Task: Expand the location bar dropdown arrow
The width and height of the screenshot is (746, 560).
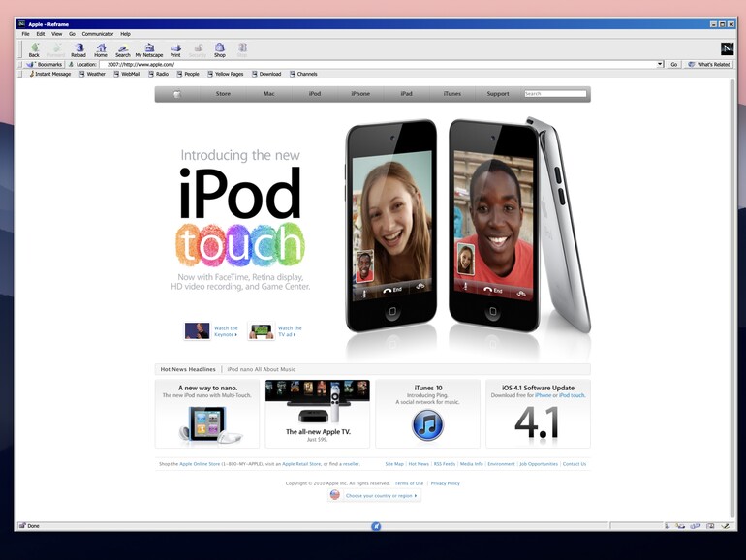Action: (x=660, y=64)
